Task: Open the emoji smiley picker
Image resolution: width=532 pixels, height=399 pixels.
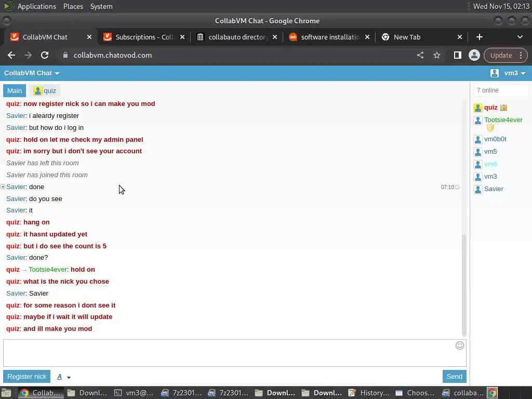Action: (x=459, y=345)
